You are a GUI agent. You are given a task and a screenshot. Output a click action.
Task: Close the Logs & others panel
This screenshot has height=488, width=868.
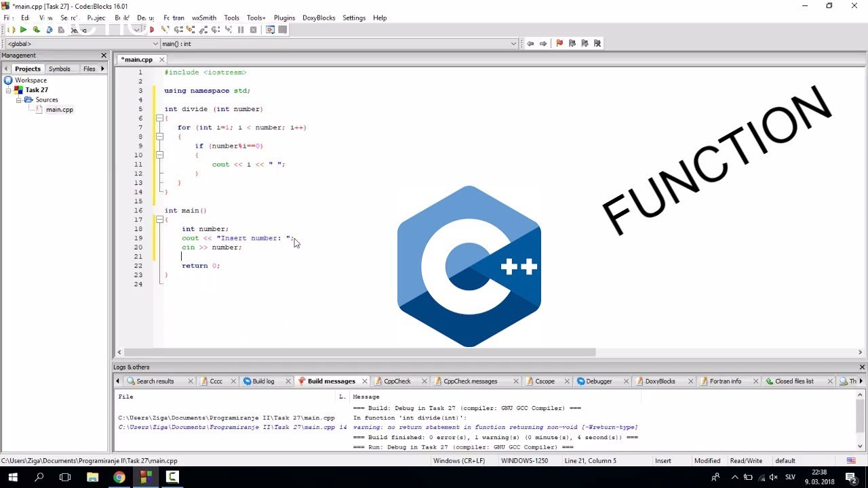point(862,367)
